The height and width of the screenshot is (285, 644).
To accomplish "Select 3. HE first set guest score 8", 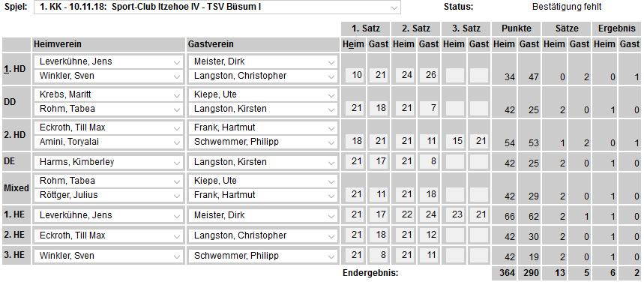I will pos(378,256).
